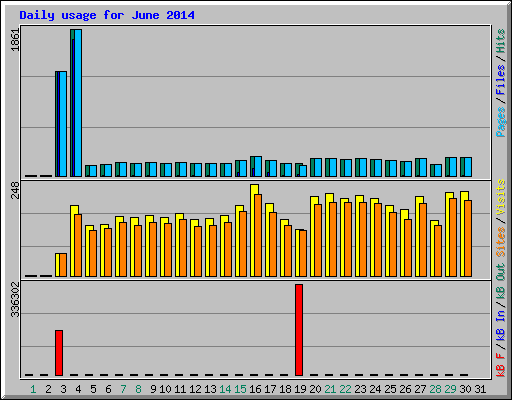Click the day 14 axis label
This screenshot has height=400, width=512.
tap(225, 389)
